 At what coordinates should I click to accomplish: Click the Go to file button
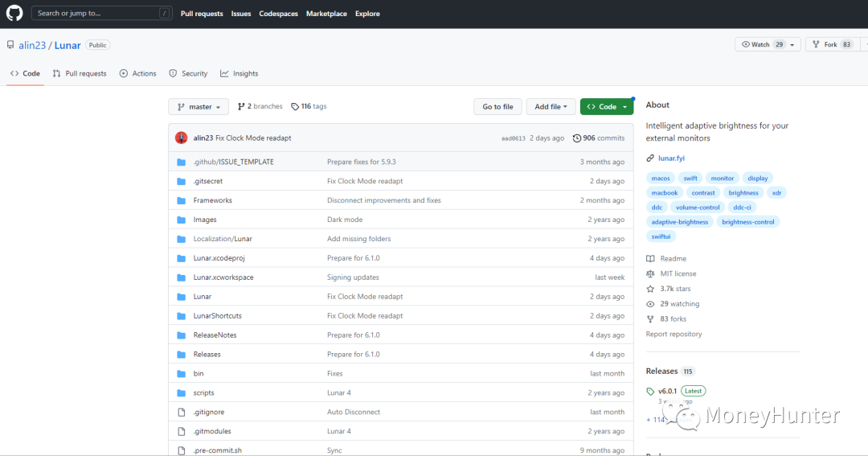pyautogui.click(x=497, y=106)
